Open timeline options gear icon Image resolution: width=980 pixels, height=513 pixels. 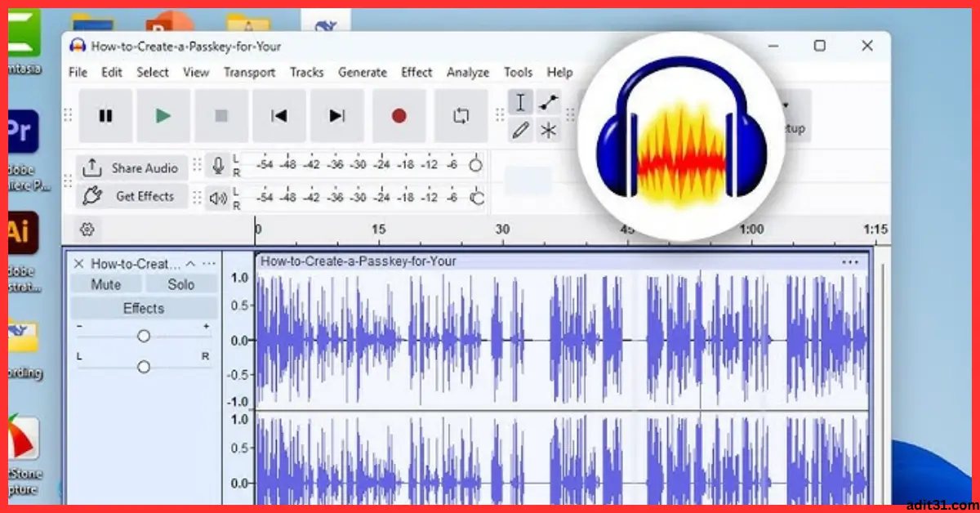pos(89,230)
